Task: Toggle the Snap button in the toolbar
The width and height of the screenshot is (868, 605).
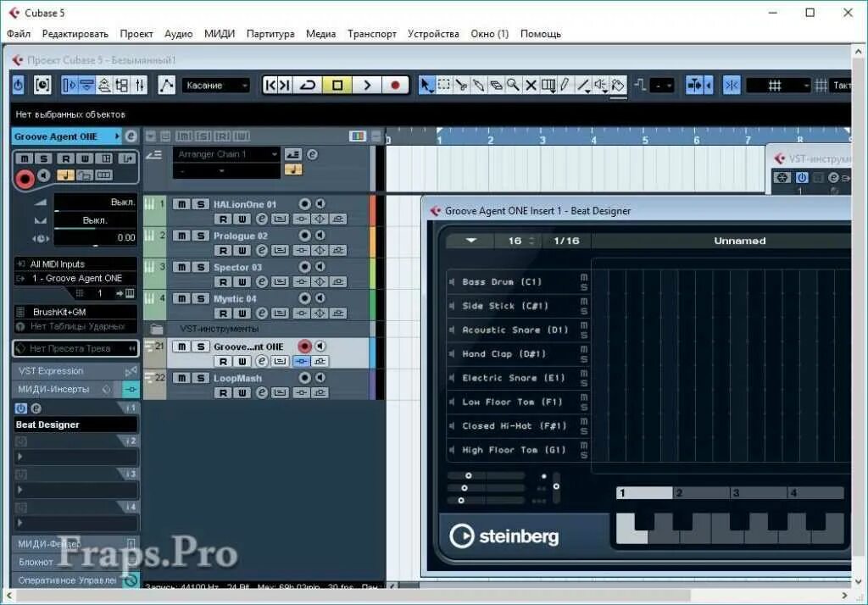Action: click(732, 86)
